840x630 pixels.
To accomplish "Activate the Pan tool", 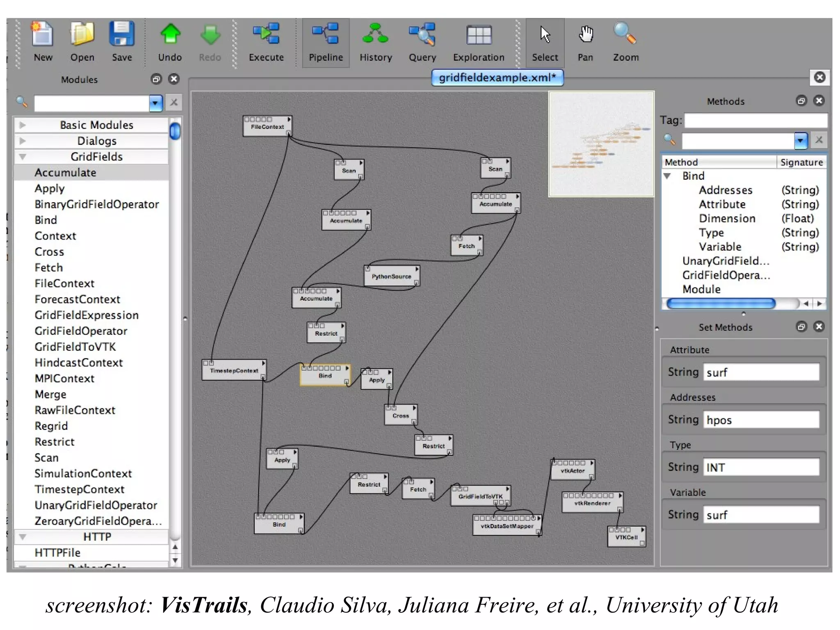I will point(585,34).
